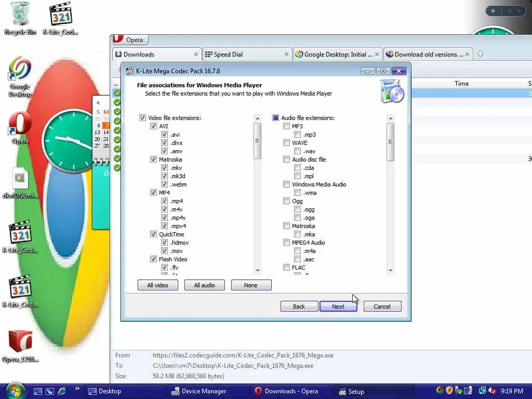Uncheck the .mov extension checkbox
The width and height of the screenshot is (532, 399).
164,251
